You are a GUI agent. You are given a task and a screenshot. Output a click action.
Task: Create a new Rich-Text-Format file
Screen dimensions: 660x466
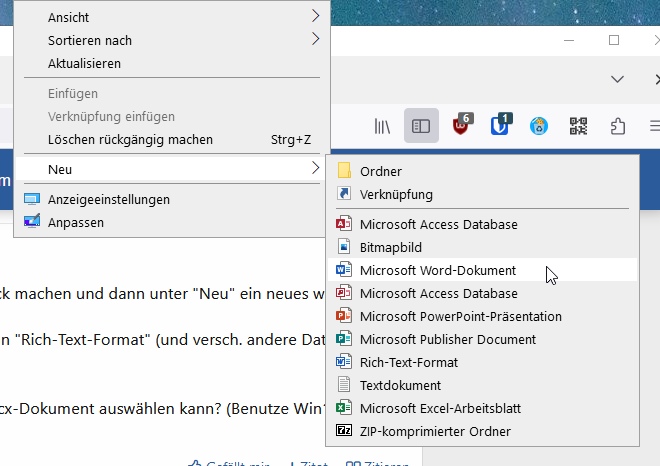tap(482, 362)
